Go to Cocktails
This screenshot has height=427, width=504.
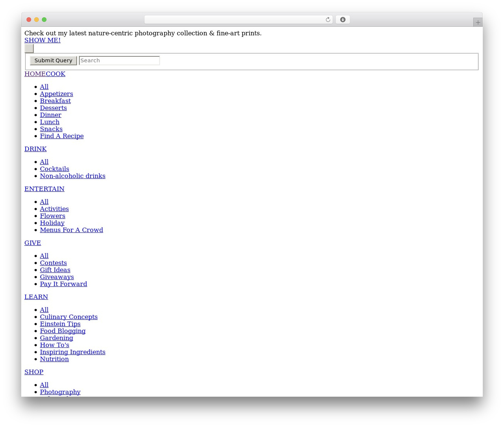click(54, 169)
